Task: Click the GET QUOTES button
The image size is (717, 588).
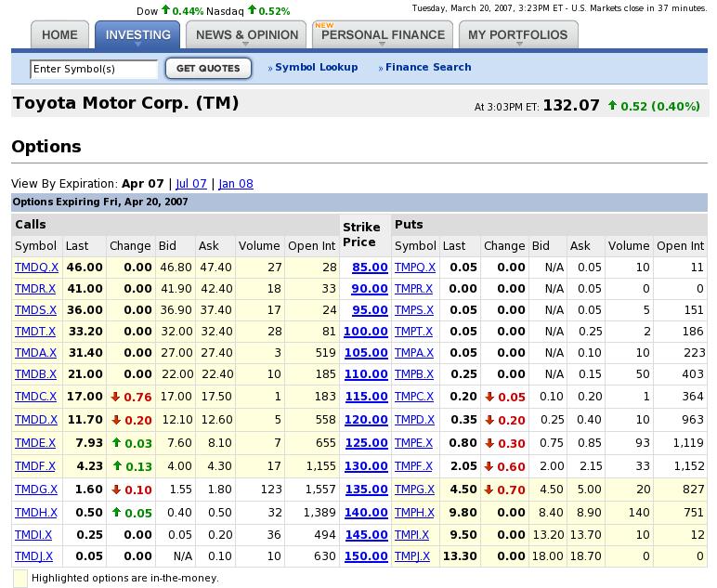Action: (208, 69)
